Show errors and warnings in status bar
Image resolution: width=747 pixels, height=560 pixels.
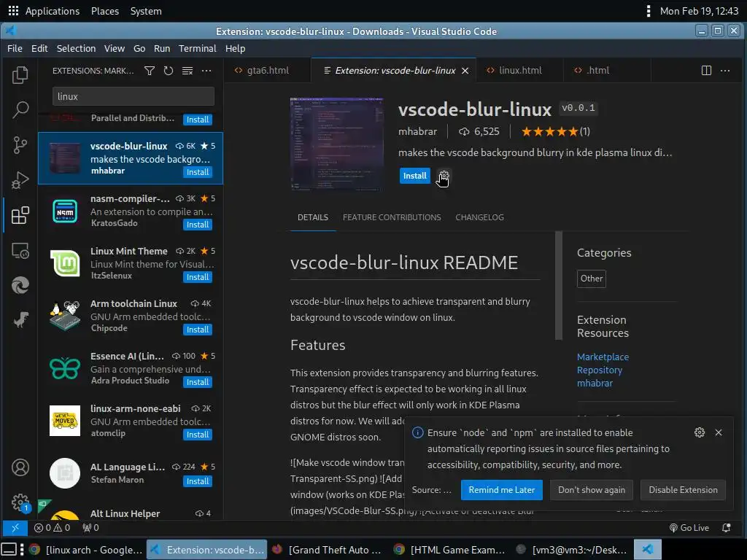click(52, 528)
